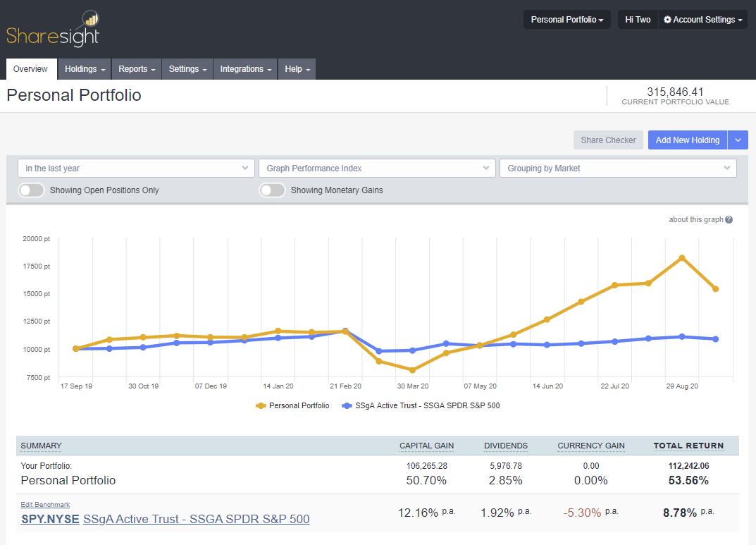
Task: Click the 50.70% capital gain percentage
Action: click(x=426, y=480)
